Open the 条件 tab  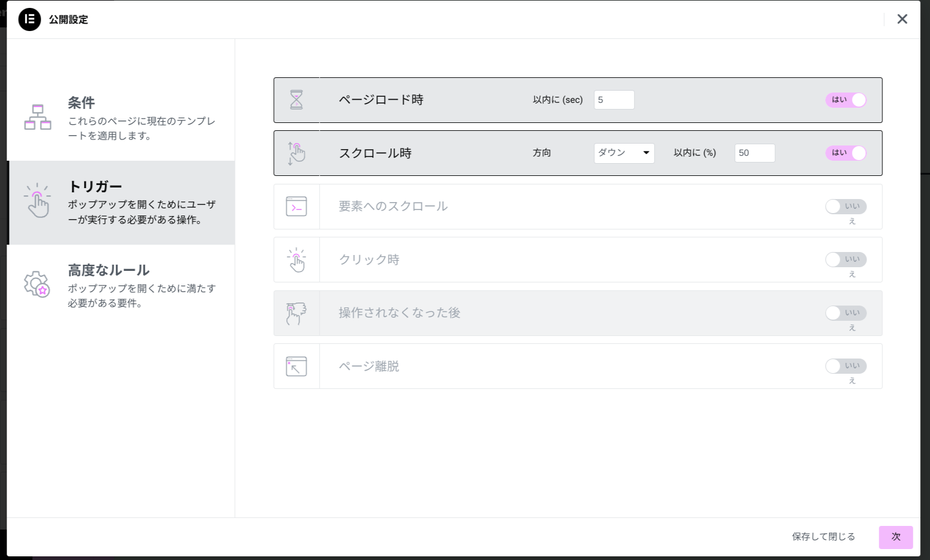121,119
